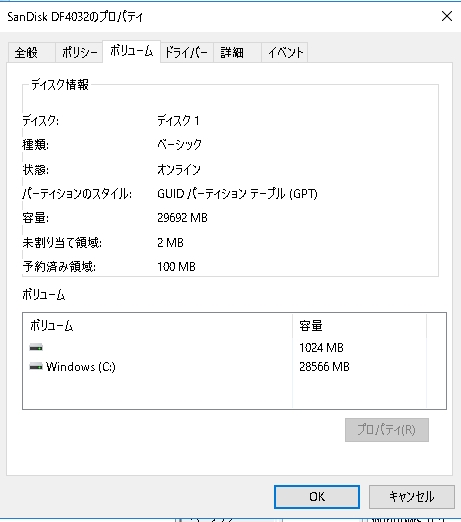Click empty area in the volume list
This screenshot has width=461, height=522.
[x=157, y=392]
